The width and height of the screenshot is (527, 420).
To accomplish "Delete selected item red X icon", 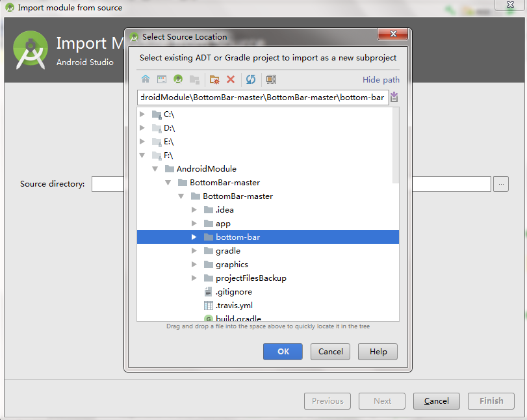I will click(x=231, y=79).
